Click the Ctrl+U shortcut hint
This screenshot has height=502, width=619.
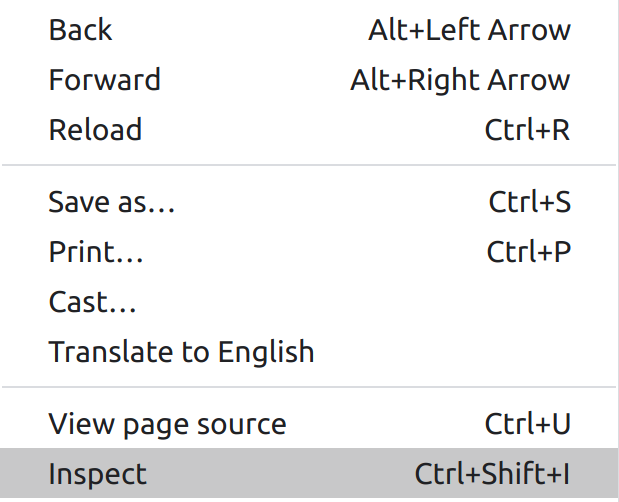click(527, 424)
